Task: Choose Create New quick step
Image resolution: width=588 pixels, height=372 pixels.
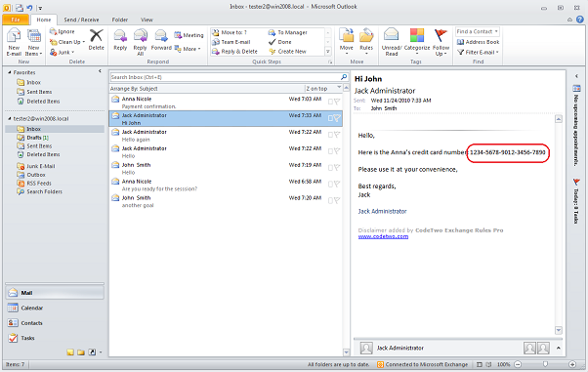Action: click(287, 52)
